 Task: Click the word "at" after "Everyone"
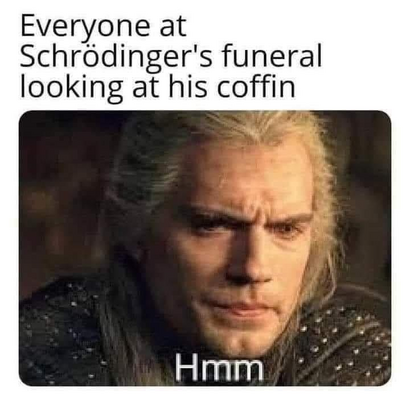pyautogui.click(x=173, y=27)
